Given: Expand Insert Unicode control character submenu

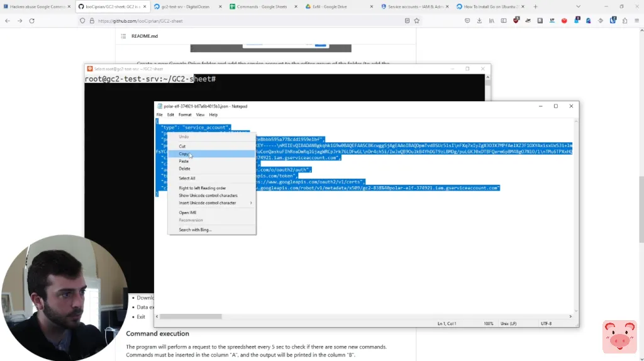Looking at the screenshot, I should (x=211, y=203).
